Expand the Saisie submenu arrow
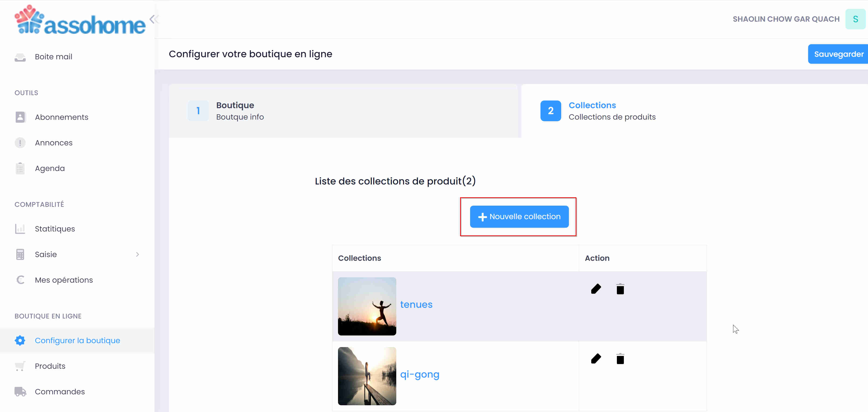The width and height of the screenshot is (868, 412). [137, 255]
